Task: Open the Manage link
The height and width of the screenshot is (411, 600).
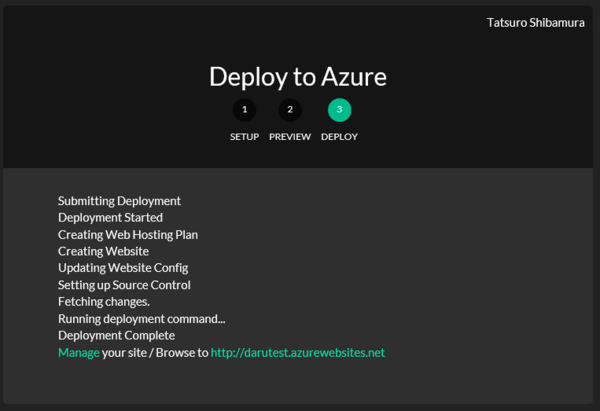Action: (x=79, y=352)
